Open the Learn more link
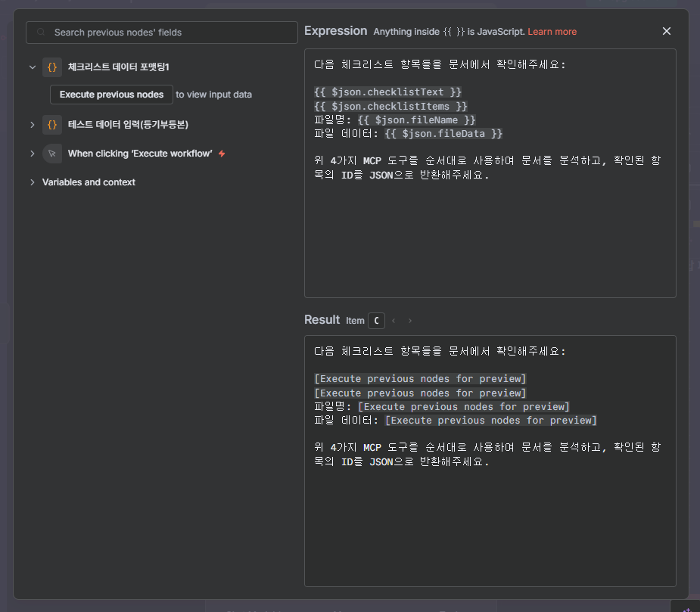 tap(552, 32)
